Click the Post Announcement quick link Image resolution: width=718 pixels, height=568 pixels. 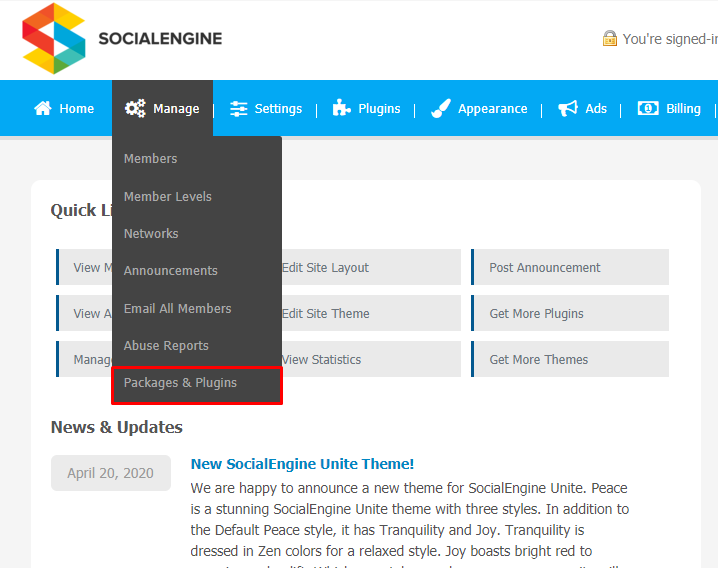tap(570, 268)
